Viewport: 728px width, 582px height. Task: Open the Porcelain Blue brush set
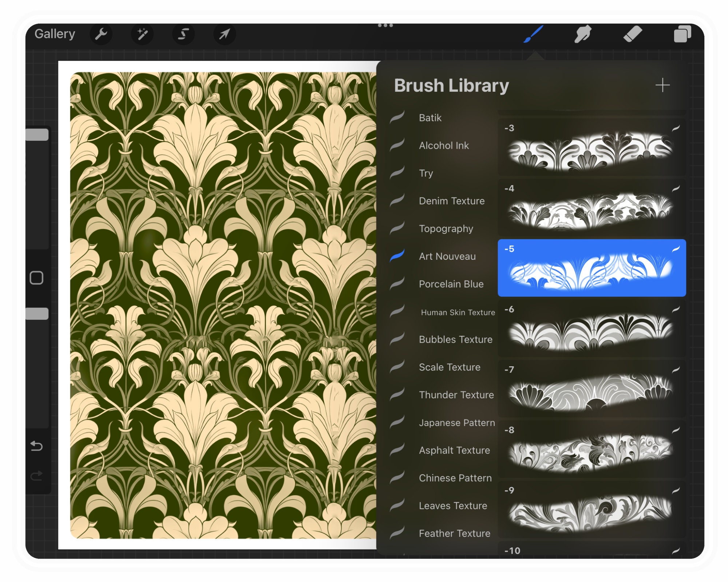[443, 284]
